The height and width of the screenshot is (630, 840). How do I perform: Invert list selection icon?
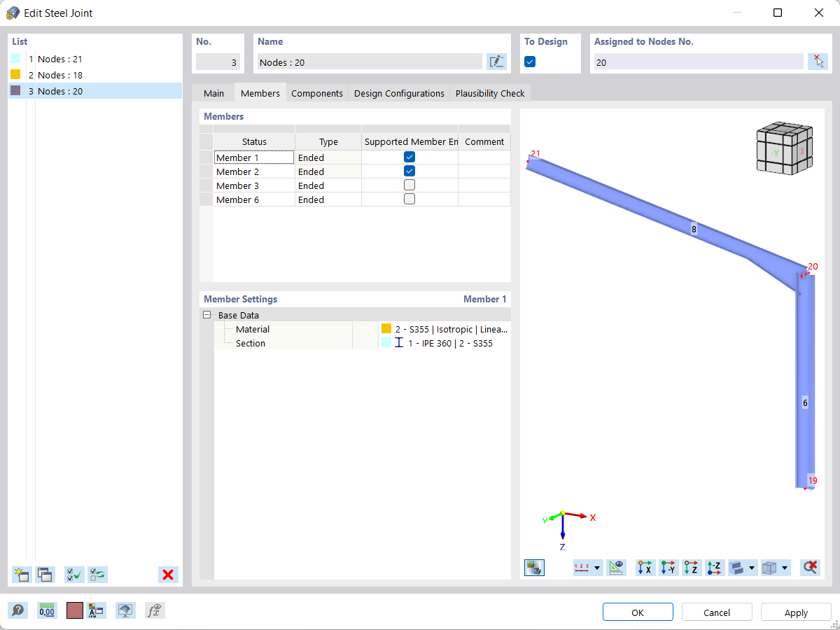pos(97,575)
